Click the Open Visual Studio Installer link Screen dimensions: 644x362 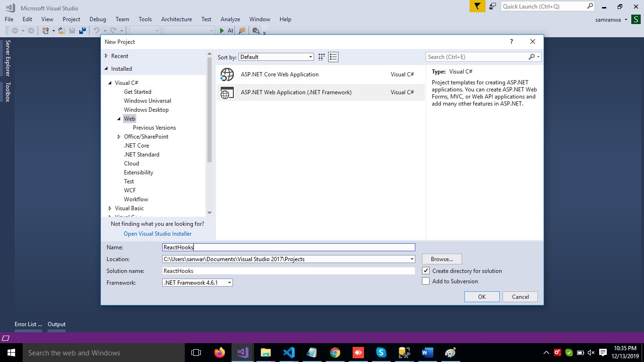[157, 234]
